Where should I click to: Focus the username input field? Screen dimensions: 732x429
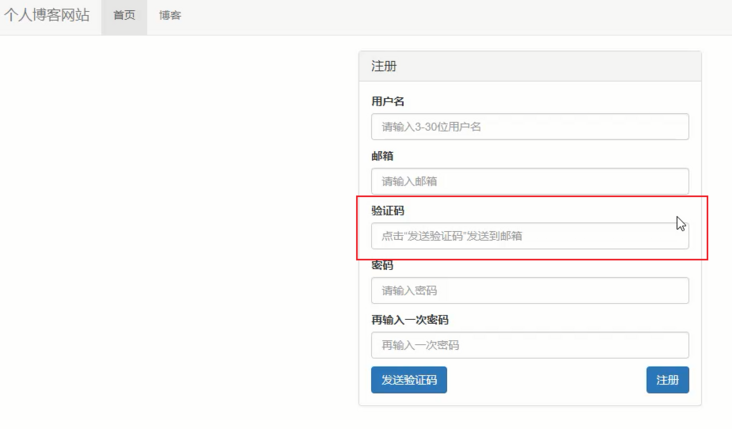click(529, 127)
